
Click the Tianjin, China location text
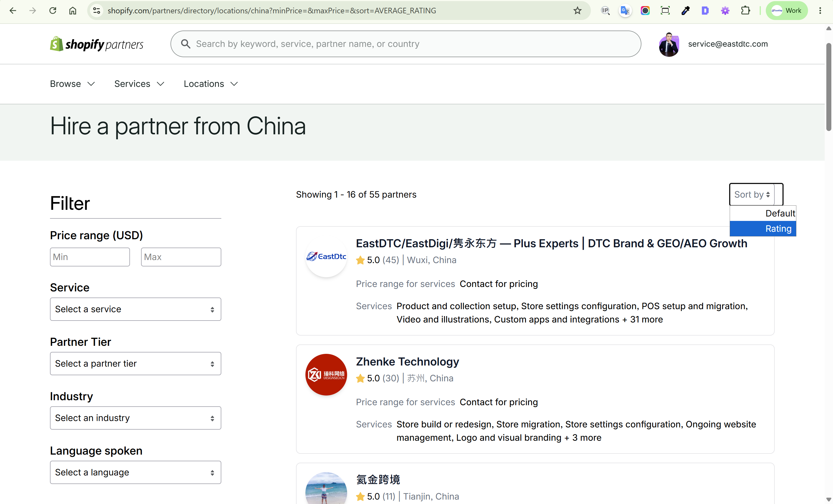click(431, 497)
